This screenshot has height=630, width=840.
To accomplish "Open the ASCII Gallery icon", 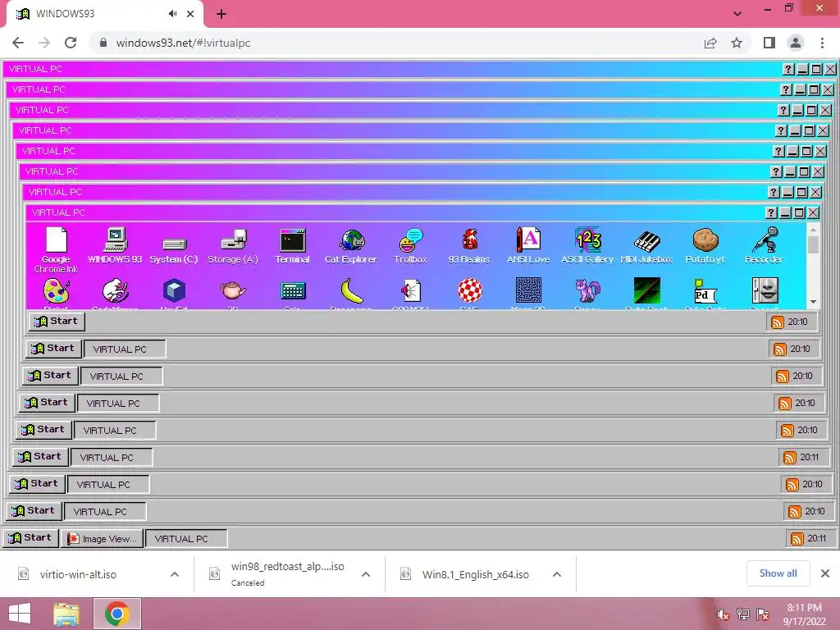I will (587, 246).
